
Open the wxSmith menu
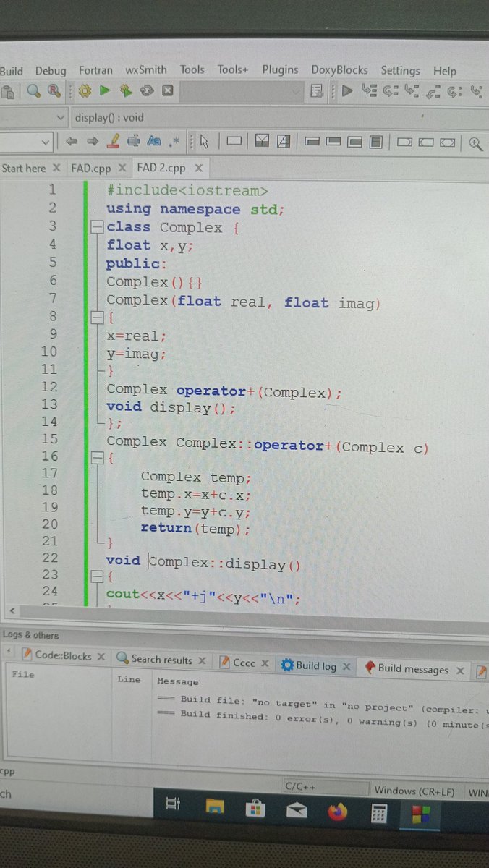(x=146, y=70)
